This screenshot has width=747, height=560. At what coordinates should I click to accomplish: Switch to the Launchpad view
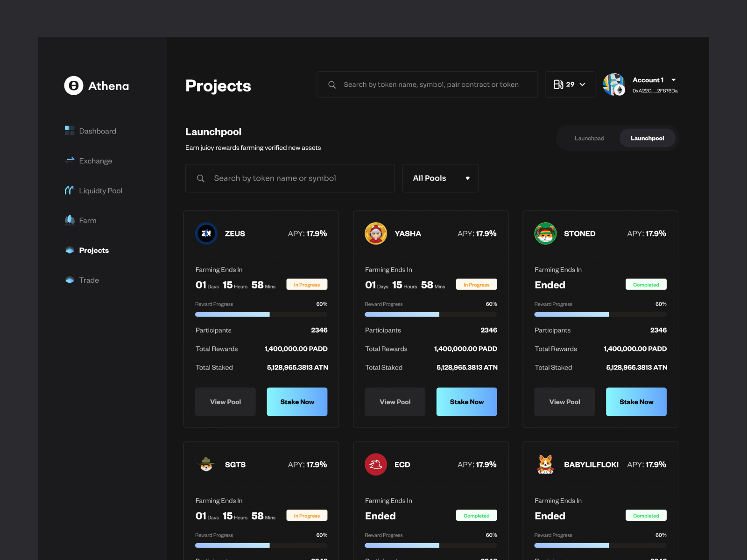590,138
